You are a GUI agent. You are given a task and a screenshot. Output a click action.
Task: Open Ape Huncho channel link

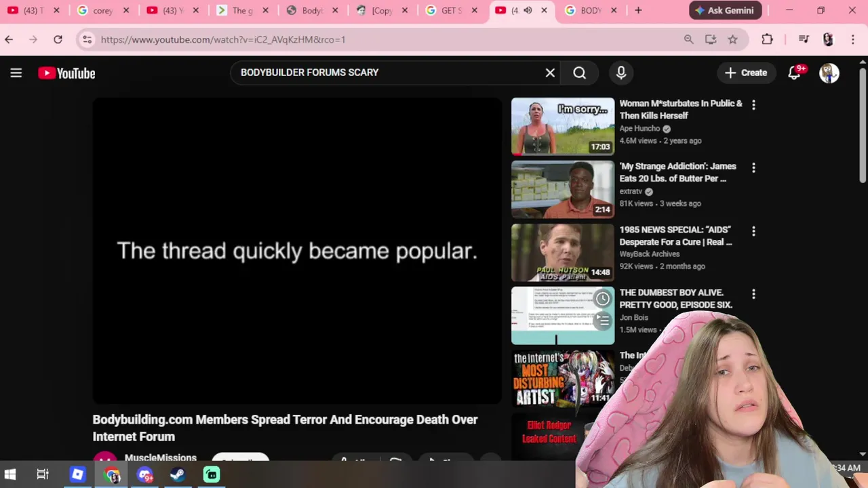coord(639,128)
